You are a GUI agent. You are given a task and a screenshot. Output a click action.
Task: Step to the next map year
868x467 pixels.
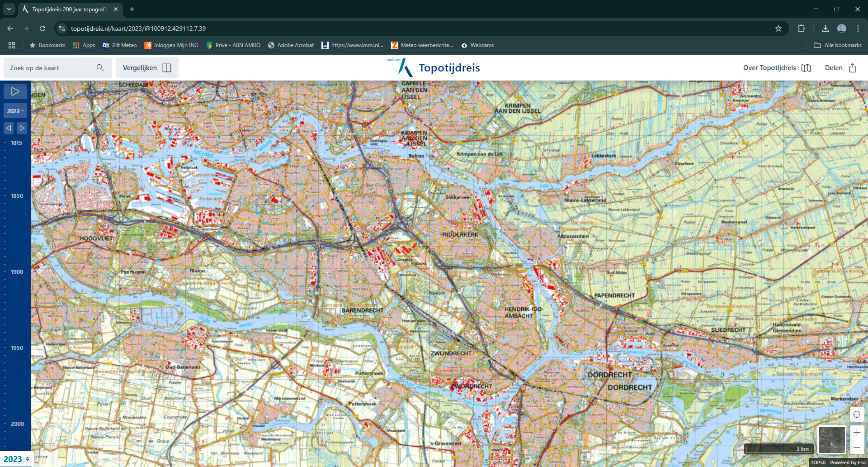tap(22, 128)
